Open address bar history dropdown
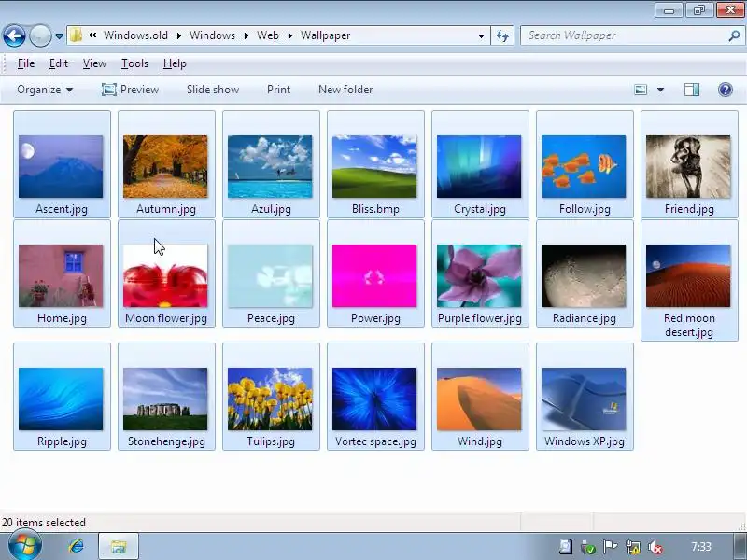This screenshot has width=747, height=560. pos(481,35)
